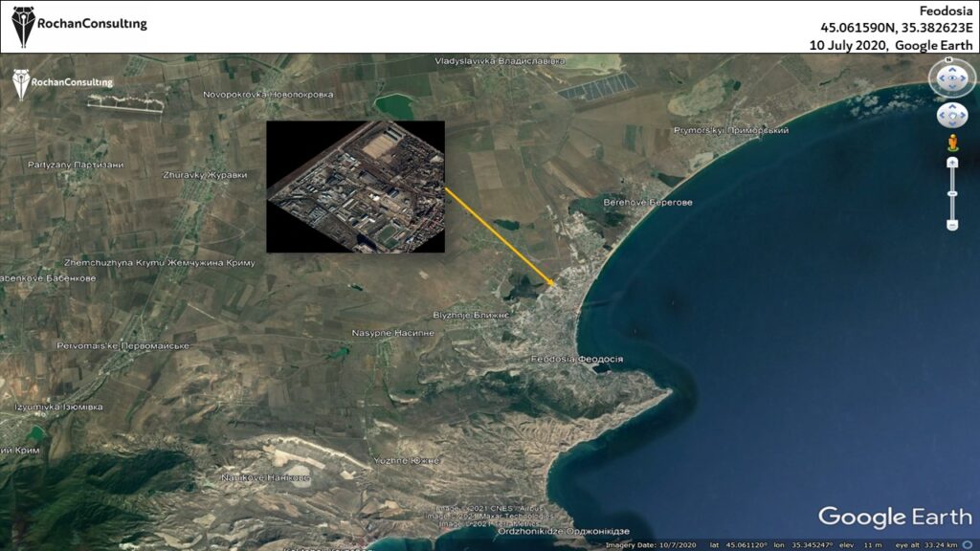Click the Move joystick up arrow
The height and width of the screenshot is (551, 980).
point(952,107)
